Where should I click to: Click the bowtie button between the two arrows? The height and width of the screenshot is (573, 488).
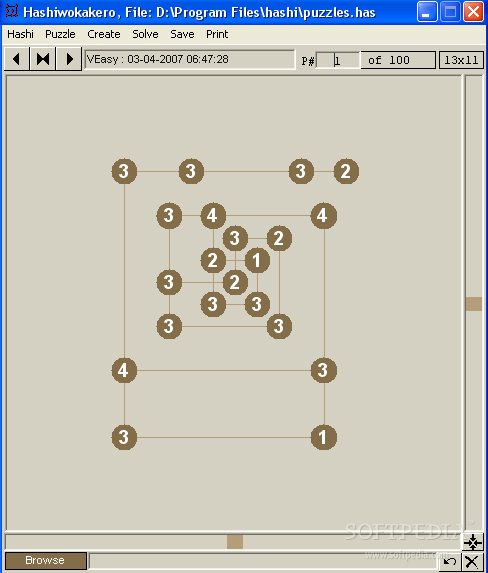(43, 59)
